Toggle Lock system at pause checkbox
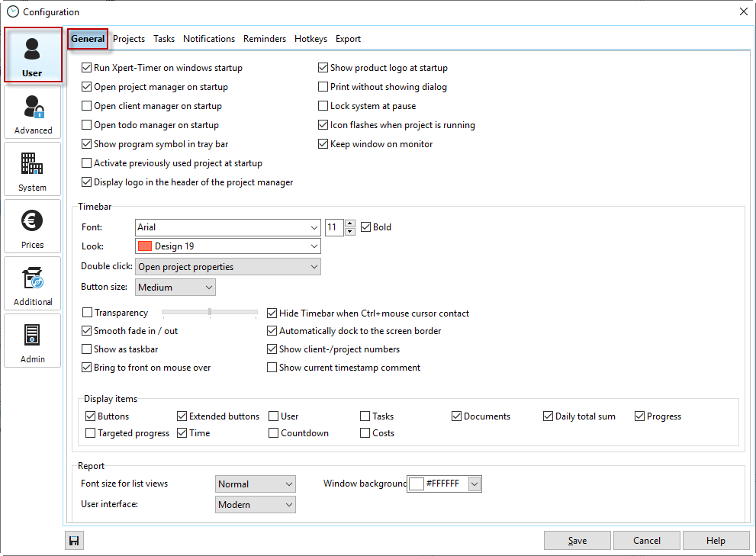 pyautogui.click(x=323, y=106)
